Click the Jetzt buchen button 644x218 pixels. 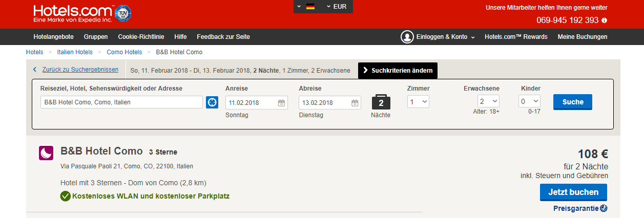[x=573, y=192]
